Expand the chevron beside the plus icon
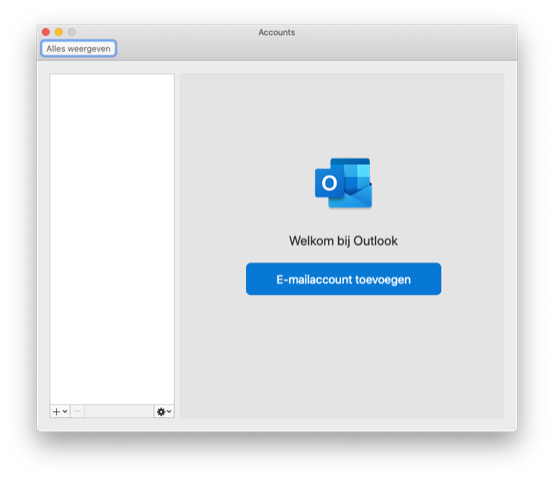Viewport: 554px width, 480px height. point(65,411)
